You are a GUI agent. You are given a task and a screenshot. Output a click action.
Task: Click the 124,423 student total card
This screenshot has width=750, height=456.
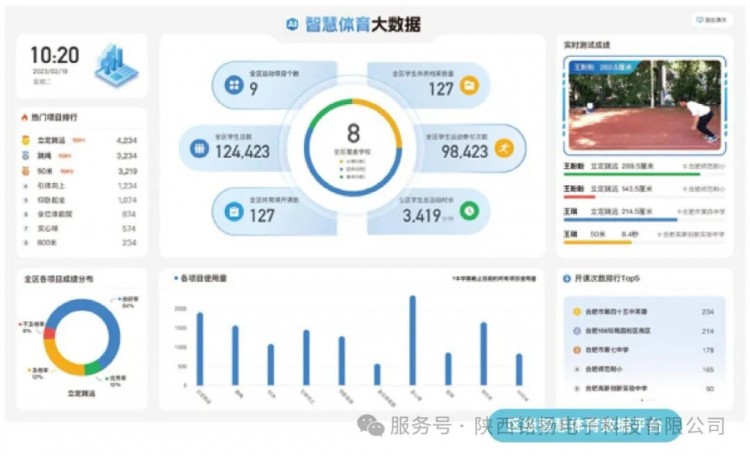(x=234, y=148)
